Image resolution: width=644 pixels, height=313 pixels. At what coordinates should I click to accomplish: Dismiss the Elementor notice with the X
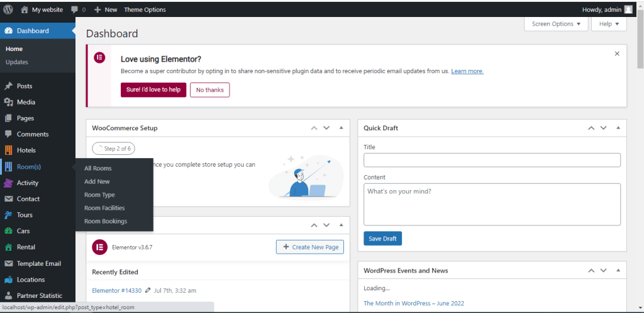click(x=617, y=54)
